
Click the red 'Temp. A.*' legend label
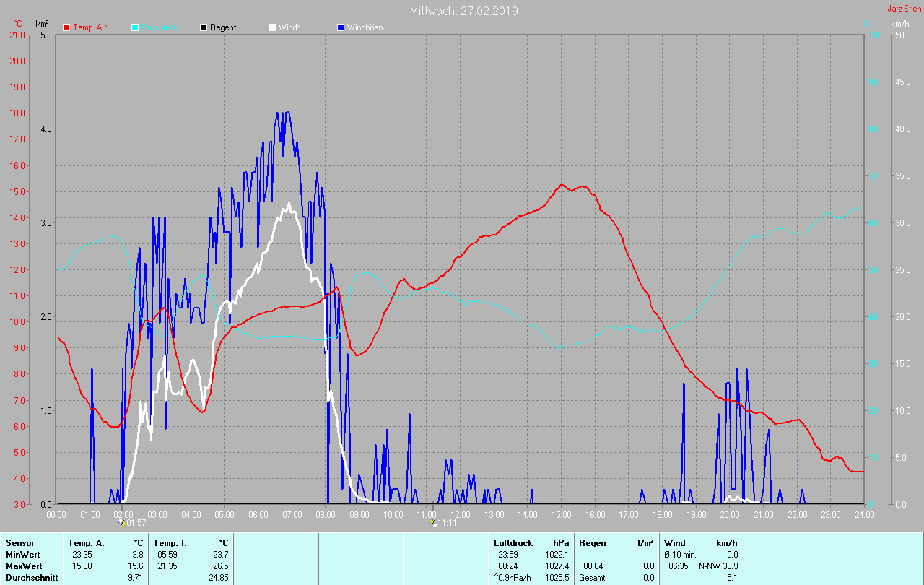click(90, 27)
